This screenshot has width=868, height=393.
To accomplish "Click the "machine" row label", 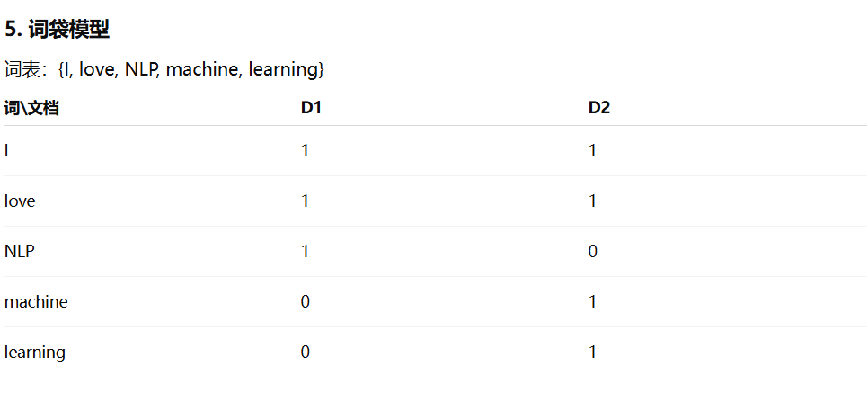I will [36, 302].
